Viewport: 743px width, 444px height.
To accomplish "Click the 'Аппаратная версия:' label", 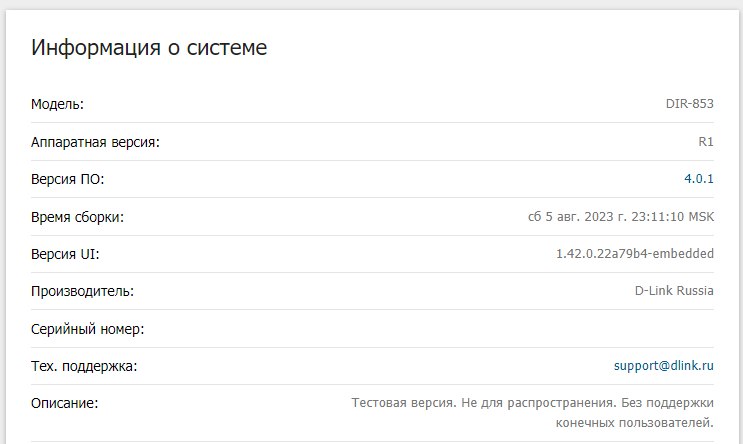I will 95,142.
